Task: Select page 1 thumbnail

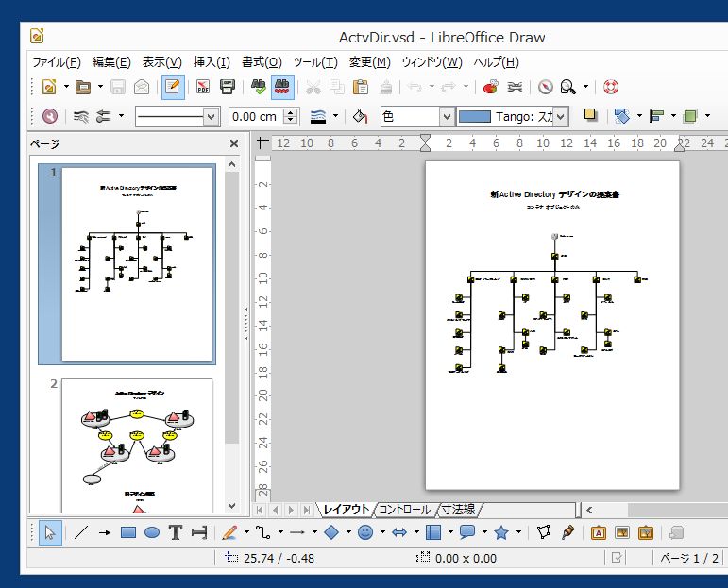Action: (137, 264)
